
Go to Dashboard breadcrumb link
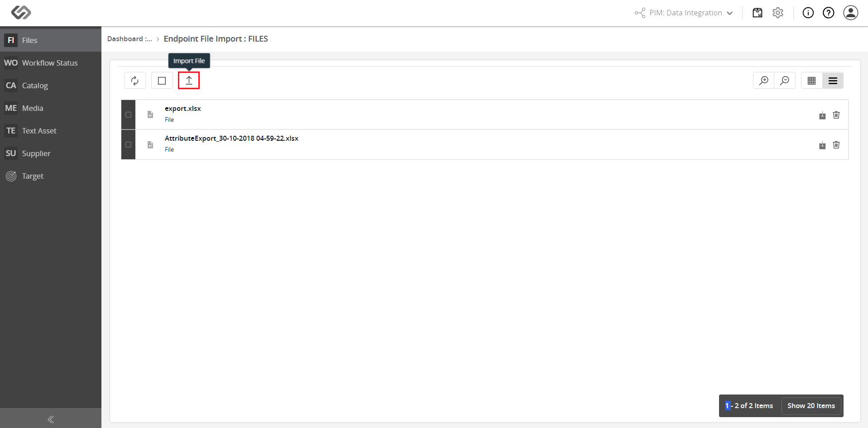[129, 39]
